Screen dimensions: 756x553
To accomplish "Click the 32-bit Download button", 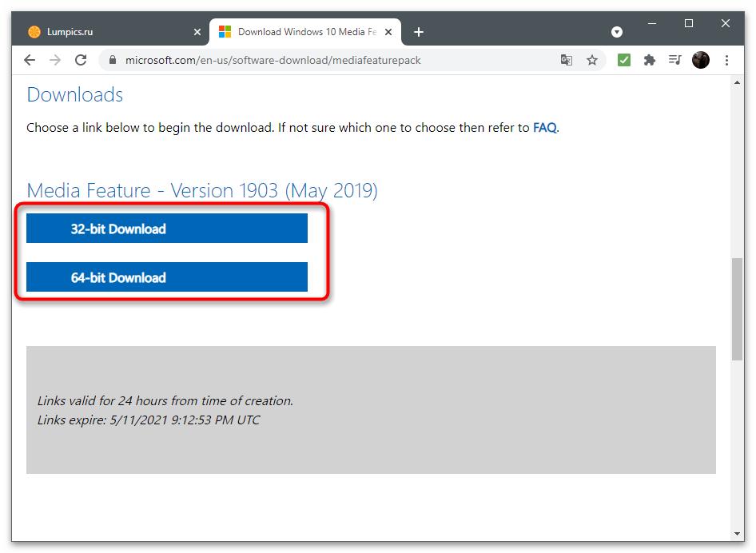I will tap(167, 229).
